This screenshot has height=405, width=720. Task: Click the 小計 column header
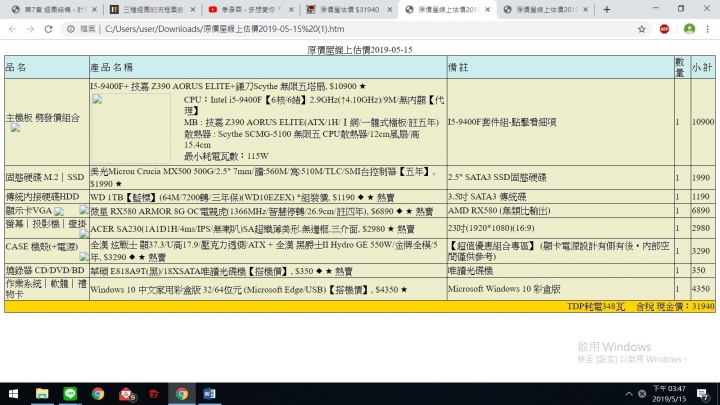coord(702,68)
